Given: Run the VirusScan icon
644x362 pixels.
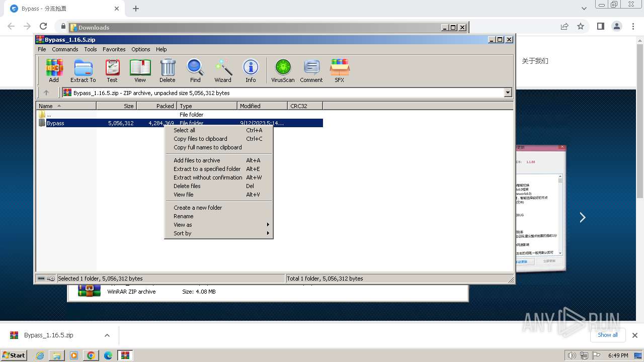Looking at the screenshot, I should 283,70.
